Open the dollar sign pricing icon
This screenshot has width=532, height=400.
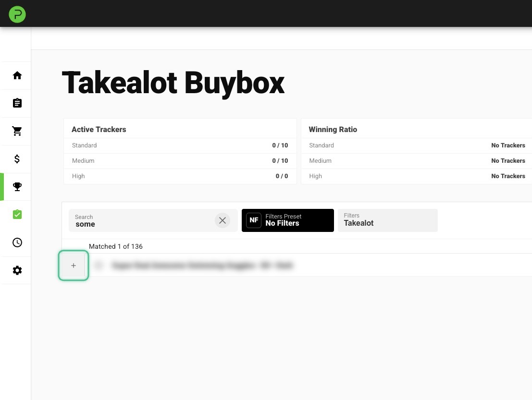point(17,159)
